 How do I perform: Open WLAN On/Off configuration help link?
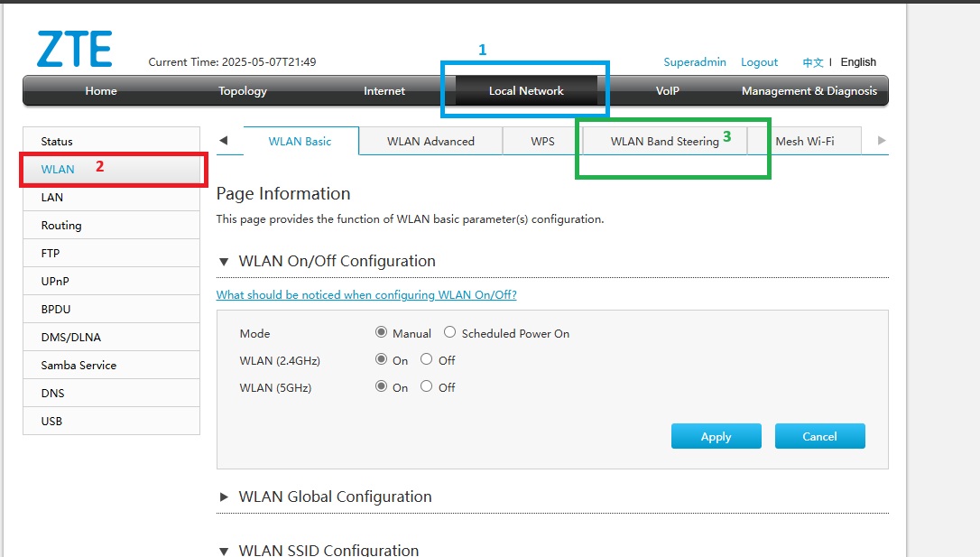pyautogui.click(x=366, y=295)
